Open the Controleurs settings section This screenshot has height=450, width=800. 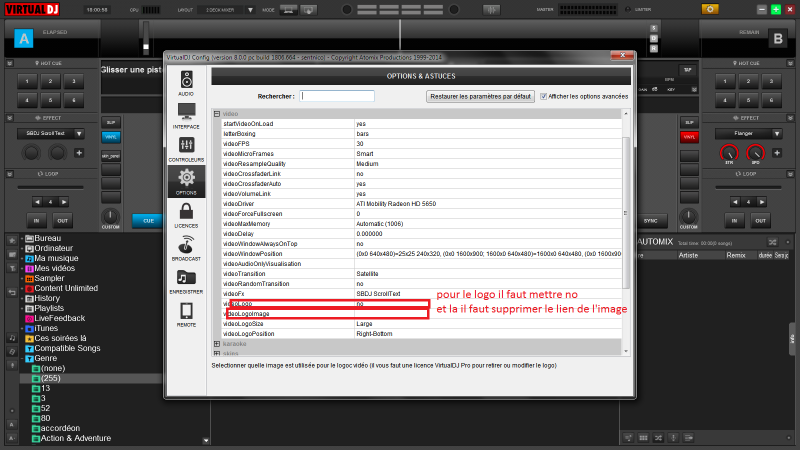(x=186, y=150)
